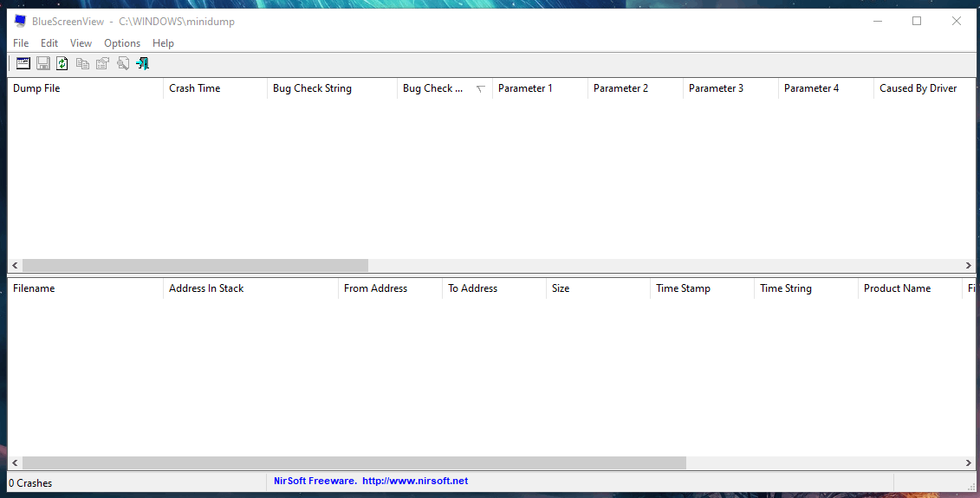The width and height of the screenshot is (980, 498).
Task: Sort by the Caused By Driver column
Action: [925, 88]
